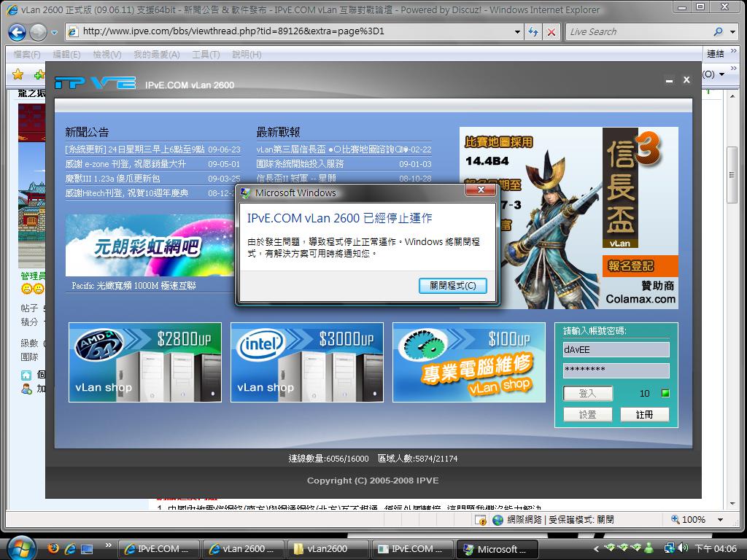Click IE page scrollbar up arrow
This screenshot has height=560, width=747.
pyautogui.click(x=732, y=97)
